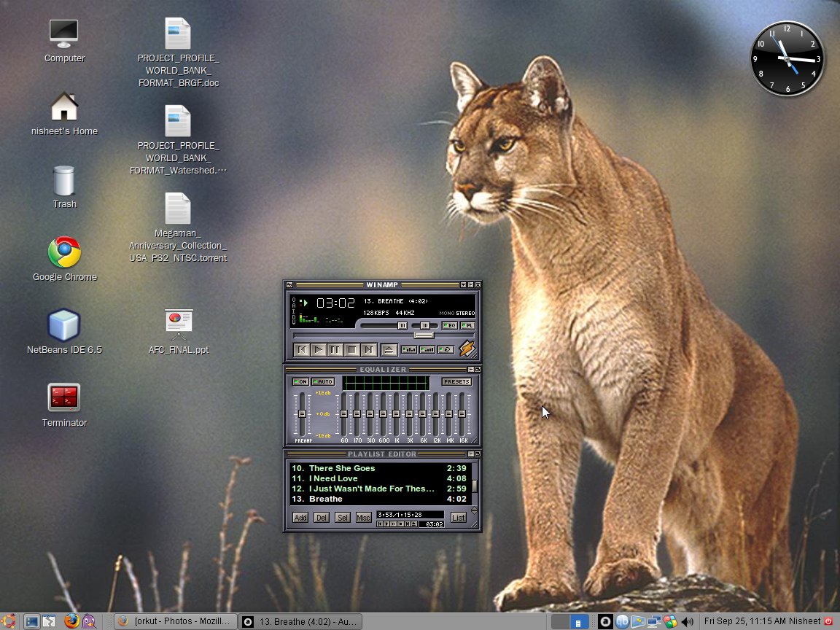The image size is (840, 630).
Task: Click the show desktop taskbar icon
Action: click(x=31, y=621)
